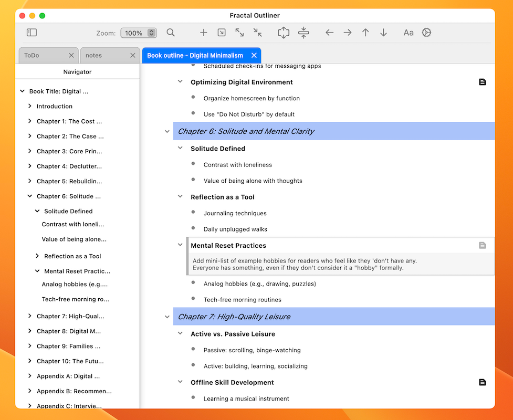513x420 pixels.
Task: Collapse Chapter 6 heading in outline
Action: tap(167, 131)
